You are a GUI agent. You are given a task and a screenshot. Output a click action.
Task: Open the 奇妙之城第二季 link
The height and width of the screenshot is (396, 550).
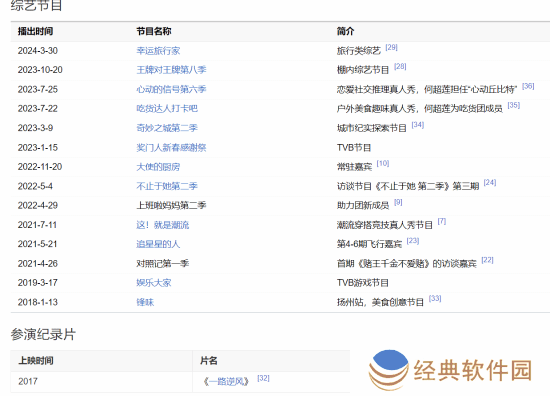click(x=167, y=128)
